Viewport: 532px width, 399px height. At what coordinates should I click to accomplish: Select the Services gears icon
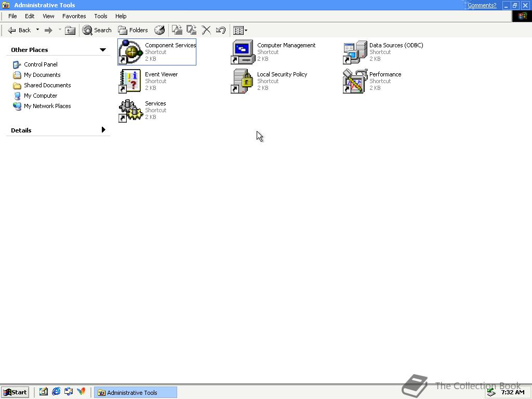[130, 110]
